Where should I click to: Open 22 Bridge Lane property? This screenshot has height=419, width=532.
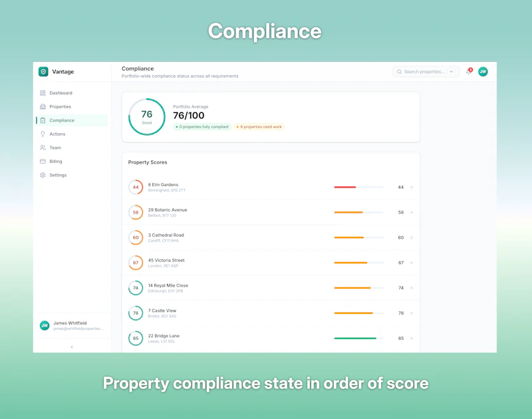[271, 339]
